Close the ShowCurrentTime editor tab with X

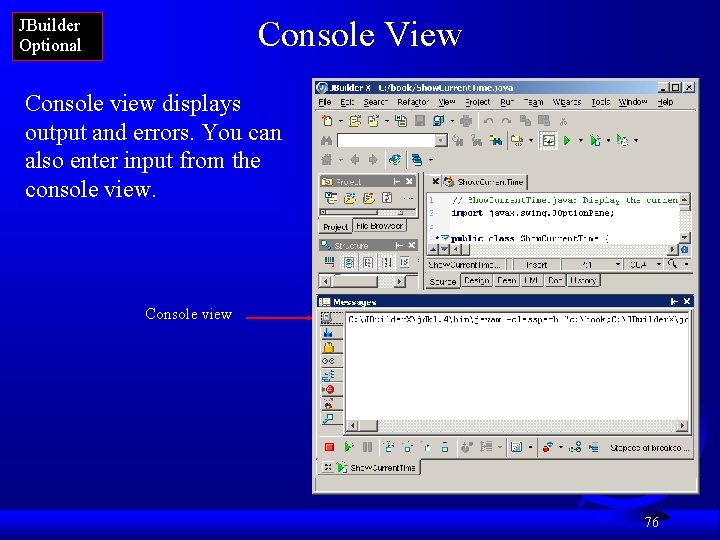[x=435, y=181]
